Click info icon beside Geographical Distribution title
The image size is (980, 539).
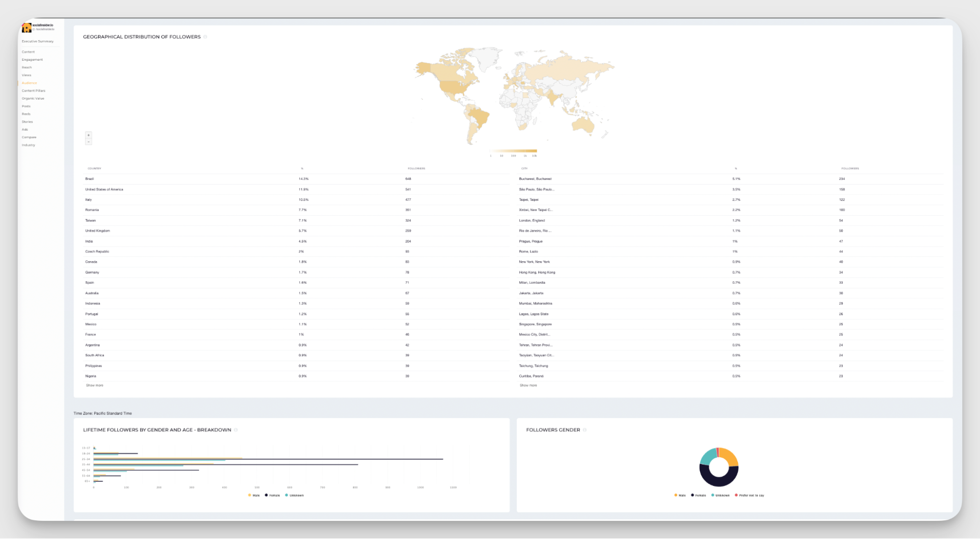click(205, 37)
